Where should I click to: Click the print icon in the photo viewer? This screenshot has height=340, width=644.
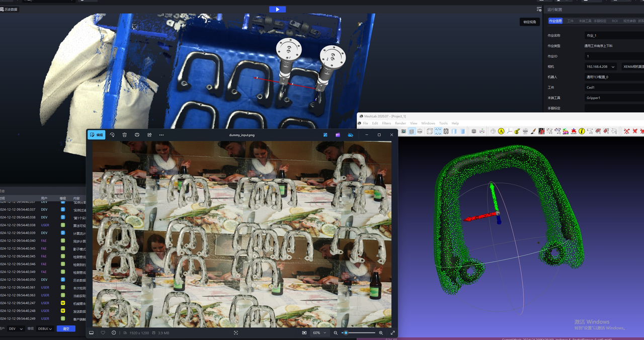(137, 135)
